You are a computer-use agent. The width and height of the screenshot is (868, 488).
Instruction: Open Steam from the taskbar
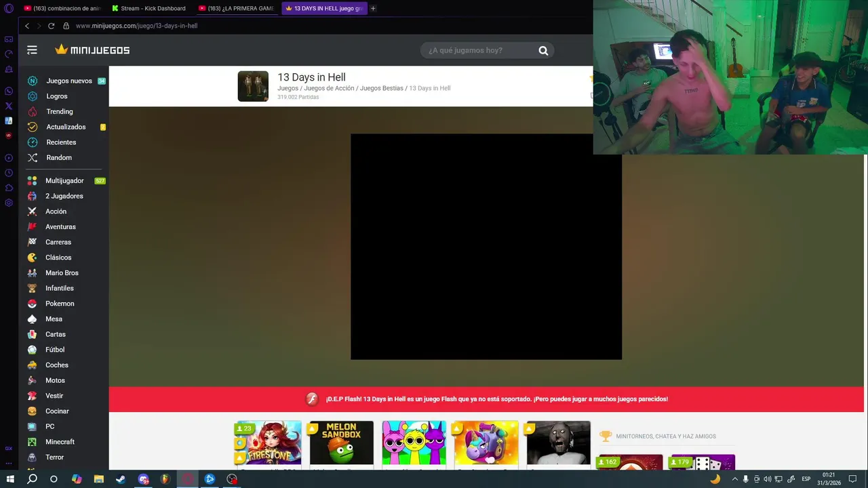[x=121, y=479]
